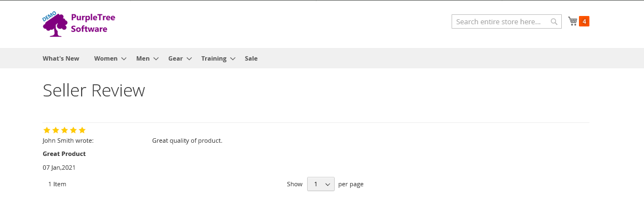
Task: Click the magnifying glass search icon
Action: click(x=554, y=21)
